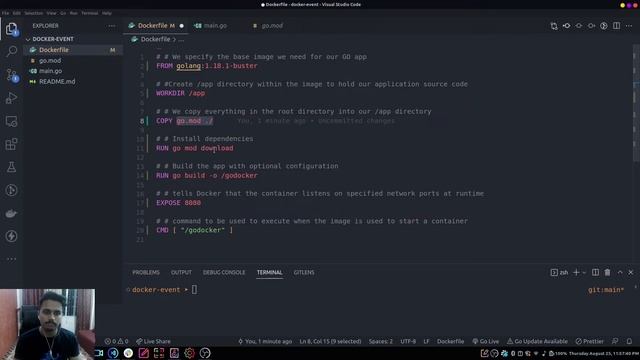
Task: Maximize terminal panel with chevron up
Action: click(x=620, y=272)
